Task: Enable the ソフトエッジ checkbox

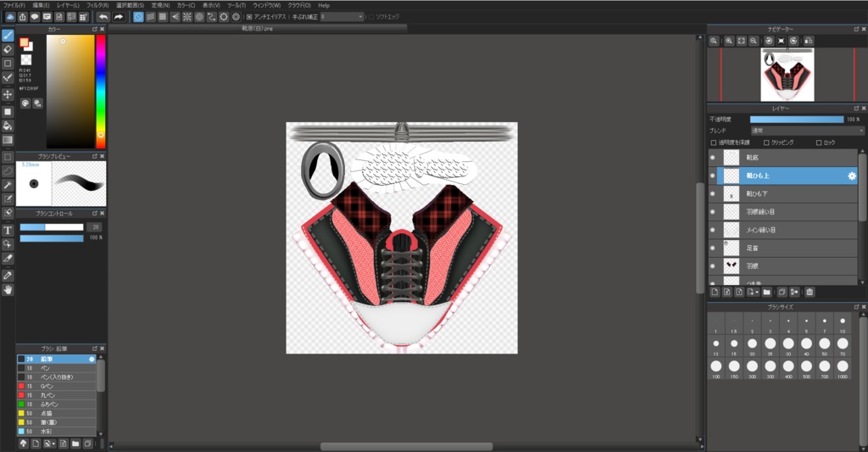Action: coord(371,17)
